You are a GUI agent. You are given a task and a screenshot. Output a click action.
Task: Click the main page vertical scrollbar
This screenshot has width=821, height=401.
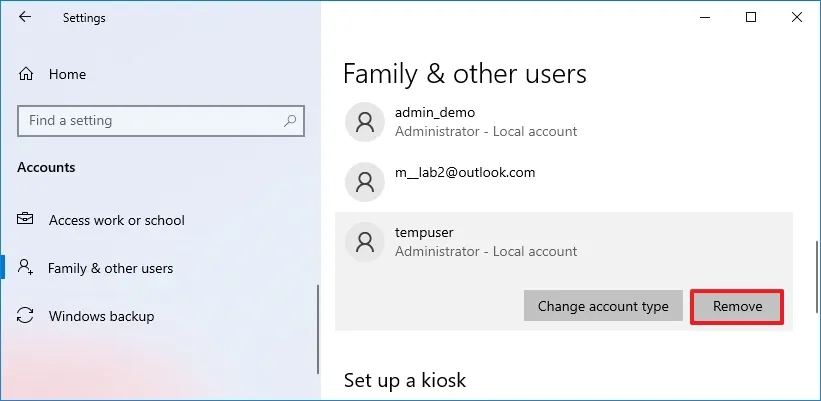817,277
